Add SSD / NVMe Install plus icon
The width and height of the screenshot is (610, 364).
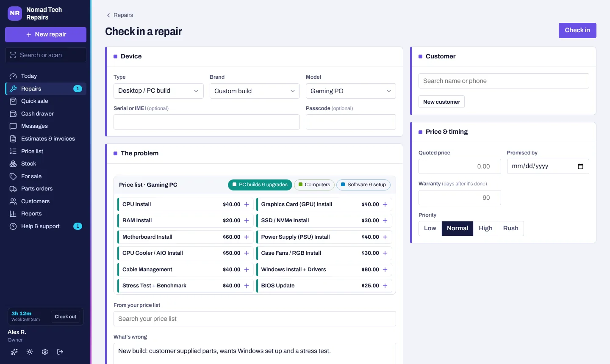click(x=385, y=221)
